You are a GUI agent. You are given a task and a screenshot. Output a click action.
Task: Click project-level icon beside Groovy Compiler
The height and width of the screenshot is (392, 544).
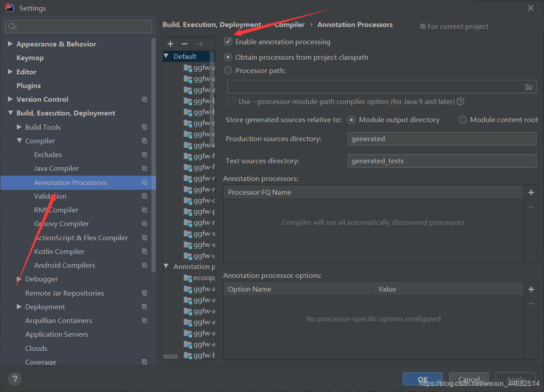144,224
